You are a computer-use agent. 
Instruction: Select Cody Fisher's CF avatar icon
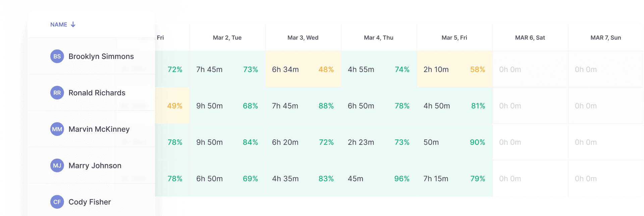tap(57, 202)
